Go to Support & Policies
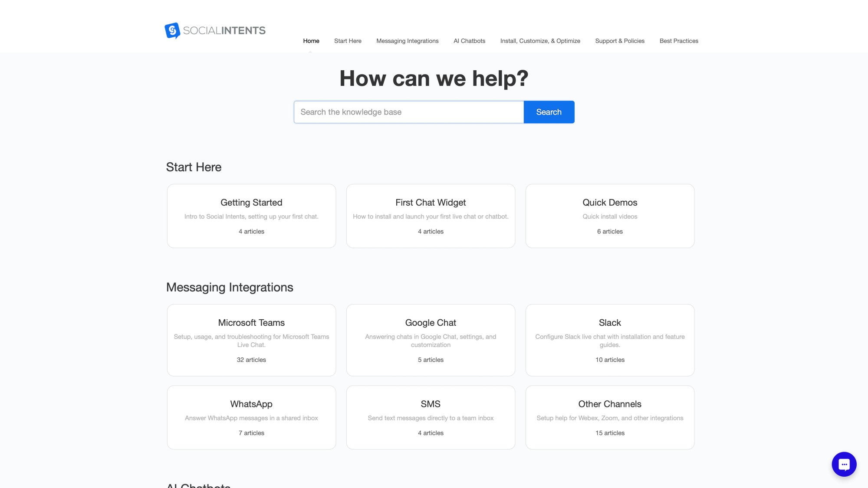 click(620, 41)
